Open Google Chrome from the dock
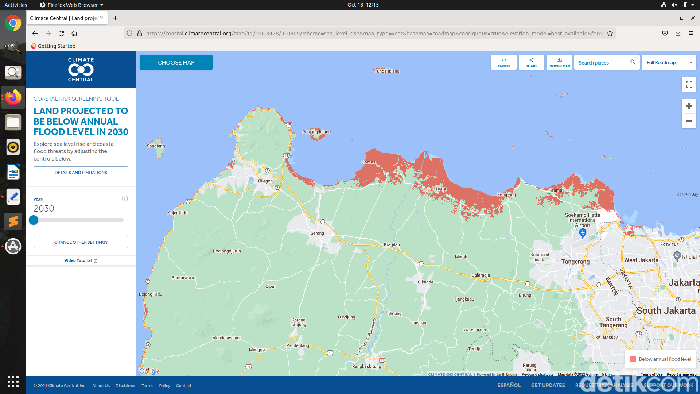This screenshot has height=394, width=700. pyautogui.click(x=13, y=23)
